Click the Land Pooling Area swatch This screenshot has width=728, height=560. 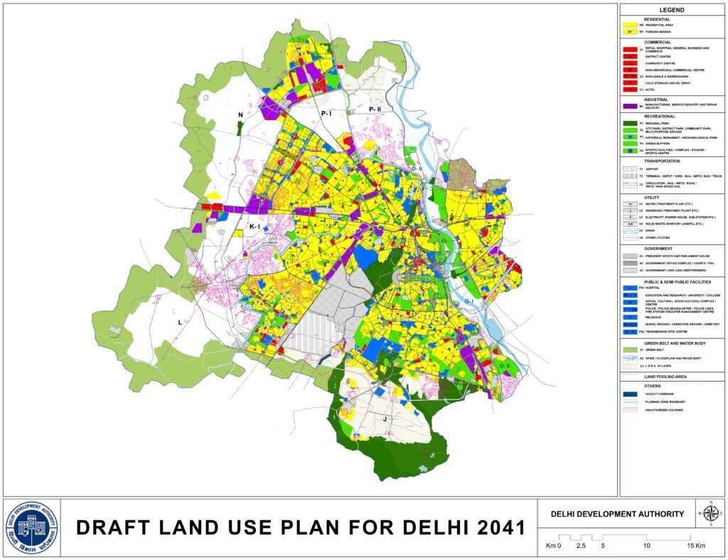630,377
